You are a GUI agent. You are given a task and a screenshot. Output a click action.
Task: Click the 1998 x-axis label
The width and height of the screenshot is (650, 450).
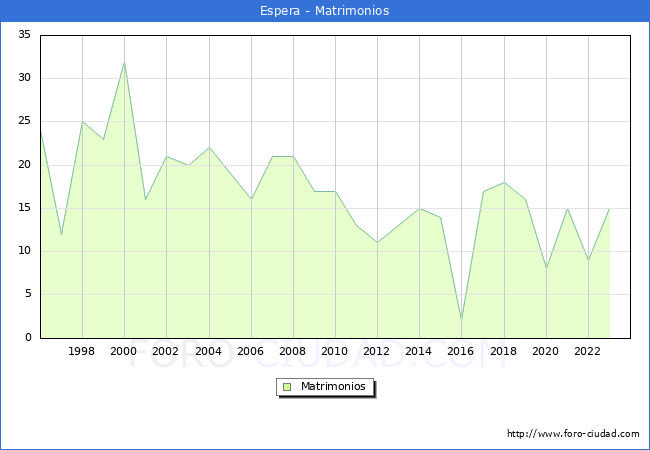coord(81,351)
